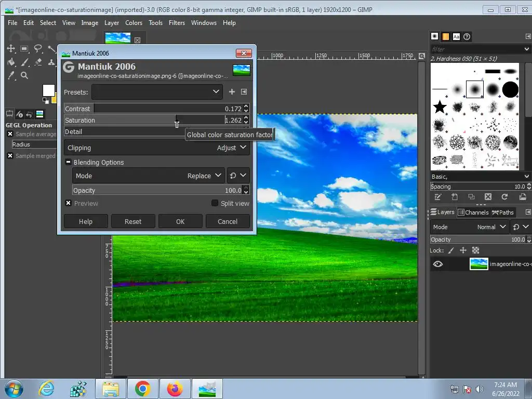The image size is (532, 399).
Task: Select the star brush thumbnail
Action: 440,107
